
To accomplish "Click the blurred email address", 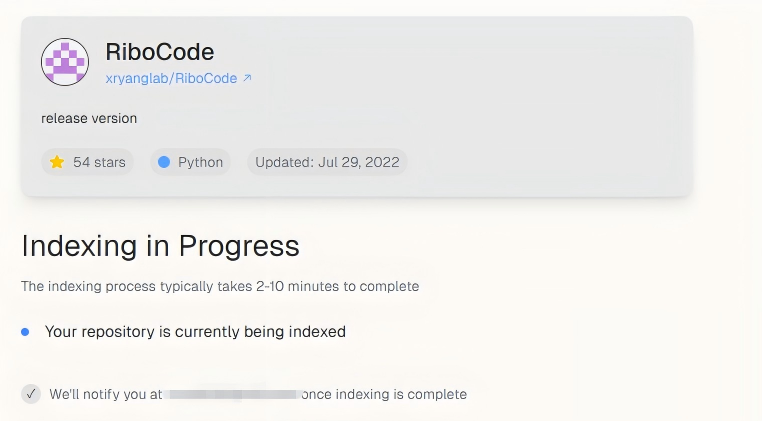I will tap(232, 394).
